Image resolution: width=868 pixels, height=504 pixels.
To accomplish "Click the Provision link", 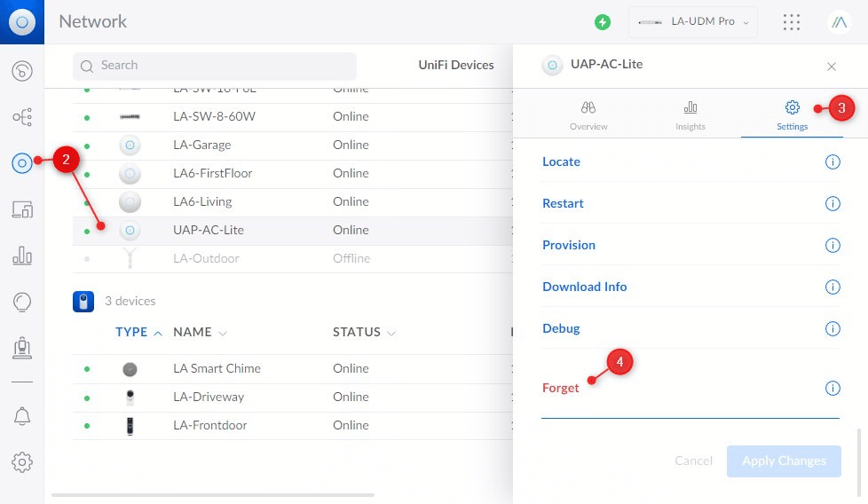I will click(569, 245).
